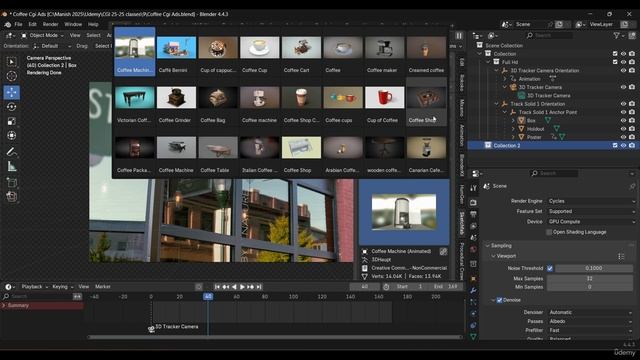Viewport: 640px width, 360px height.
Task: Select the 3D Cursor tool
Action: point(12,76)
